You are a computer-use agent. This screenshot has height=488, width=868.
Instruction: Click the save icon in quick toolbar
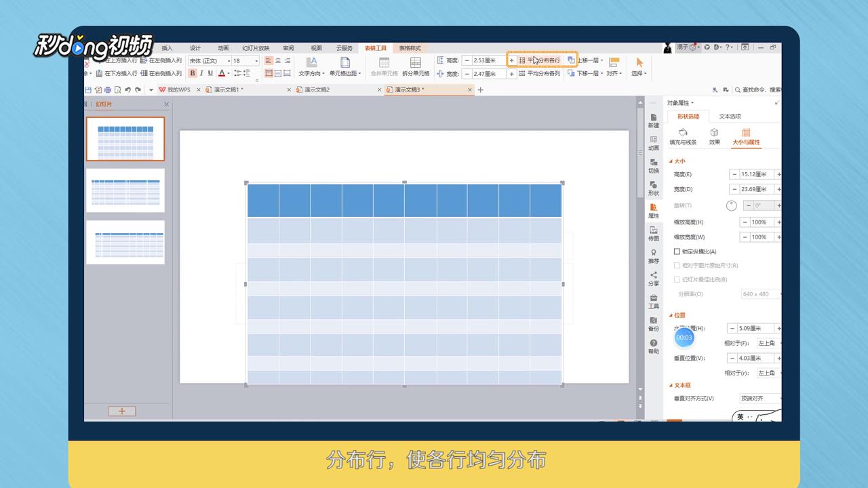(88, 89)
